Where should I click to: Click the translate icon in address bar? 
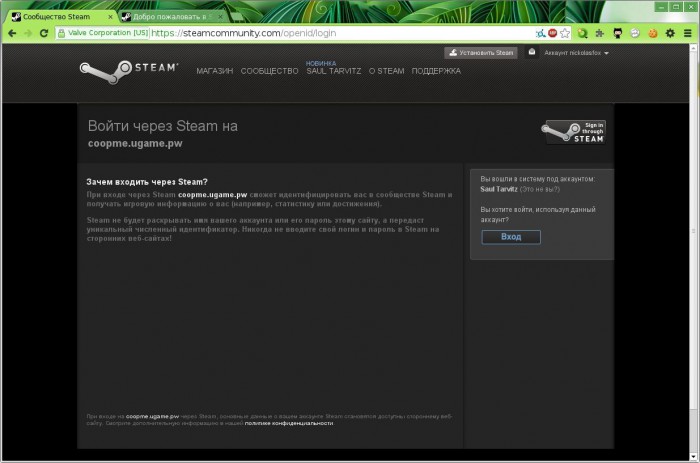coord(541,33)
